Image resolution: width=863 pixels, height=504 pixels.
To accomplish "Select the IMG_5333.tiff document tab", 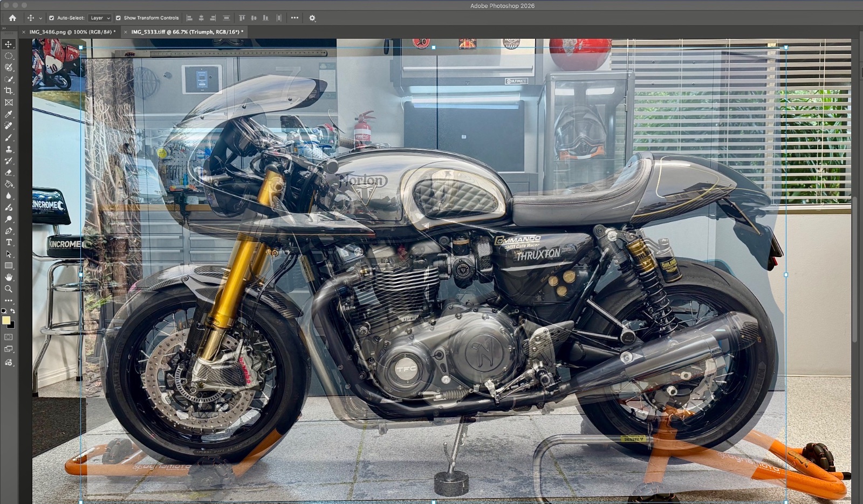I will pos(186,32).
